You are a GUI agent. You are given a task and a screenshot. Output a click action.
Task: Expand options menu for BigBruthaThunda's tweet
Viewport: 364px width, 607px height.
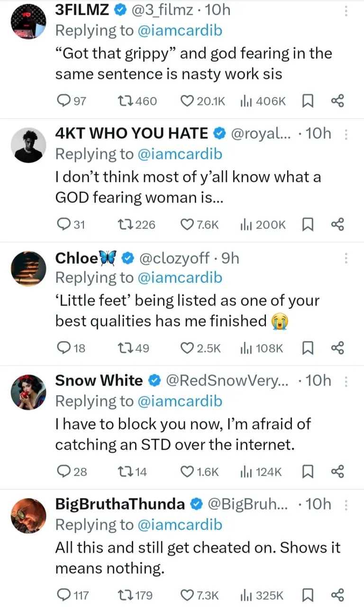[346, 505]
